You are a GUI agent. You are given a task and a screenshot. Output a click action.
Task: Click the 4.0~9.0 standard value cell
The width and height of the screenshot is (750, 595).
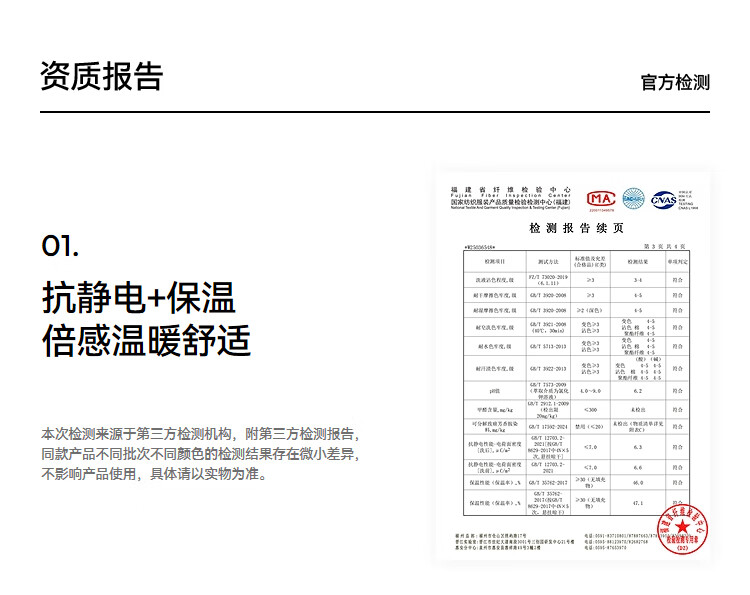coord(590,391)
